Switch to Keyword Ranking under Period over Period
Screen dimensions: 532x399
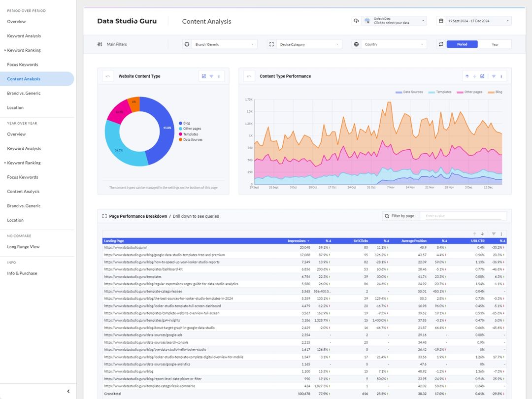point(23,50)
